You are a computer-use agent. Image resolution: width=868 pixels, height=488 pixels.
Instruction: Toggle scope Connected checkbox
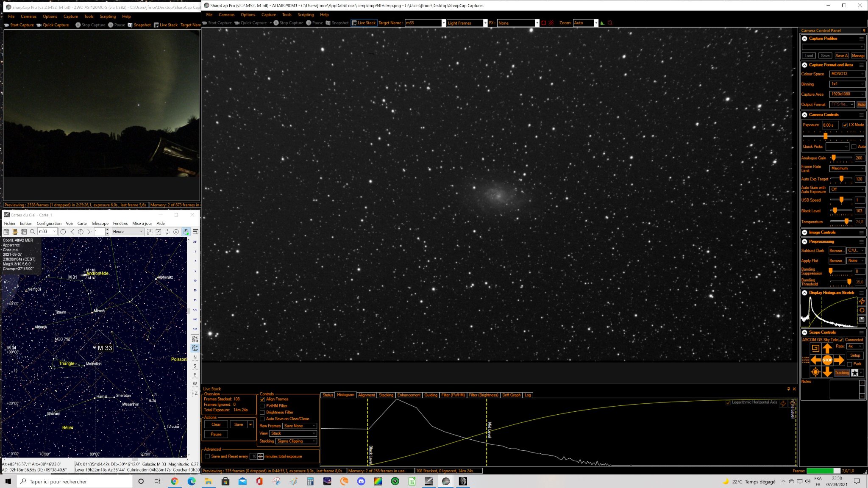click(x=841, y=340)
